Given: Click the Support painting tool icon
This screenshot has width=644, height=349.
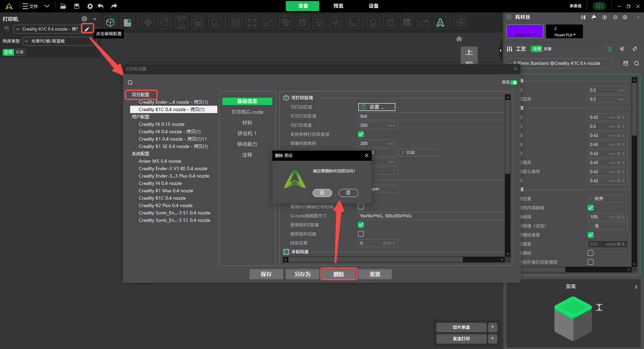Looking at the screenshot, I should tap(373, 22).
